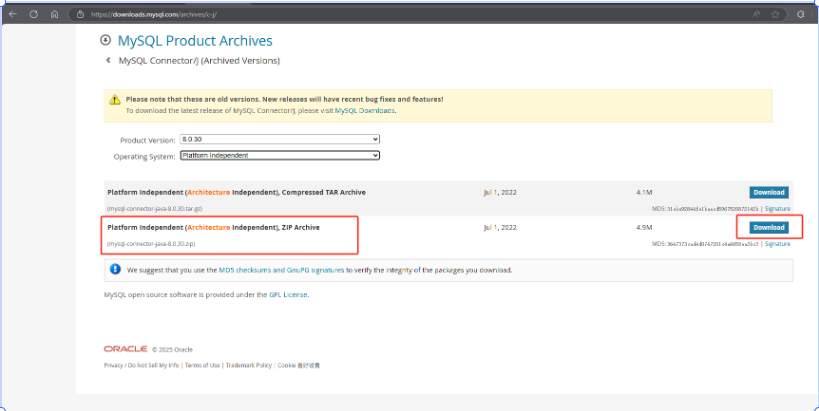The width and height of the screenshot is (819, 411).
Task: Click the yellow warning triangle icon
Action: 114,100
